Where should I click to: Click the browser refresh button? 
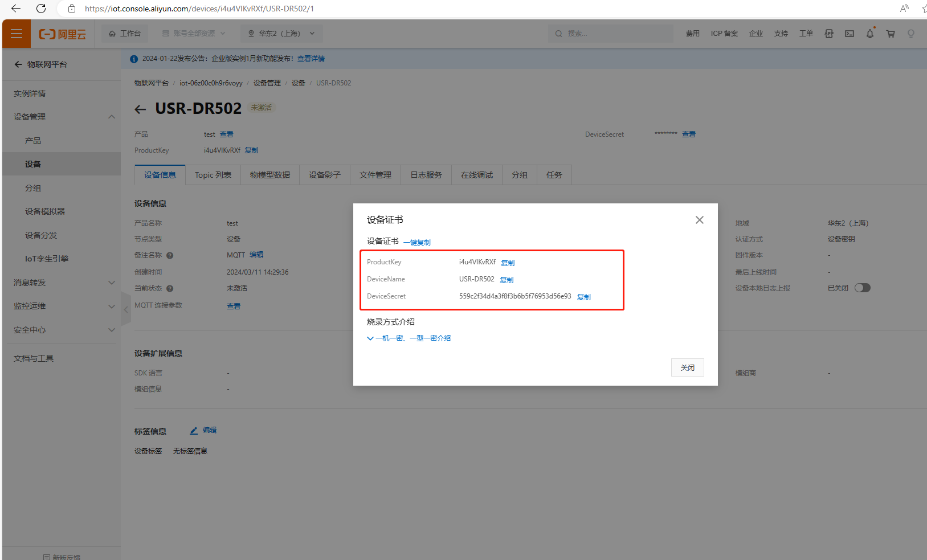pyautogui.click(x=41, y=9)
